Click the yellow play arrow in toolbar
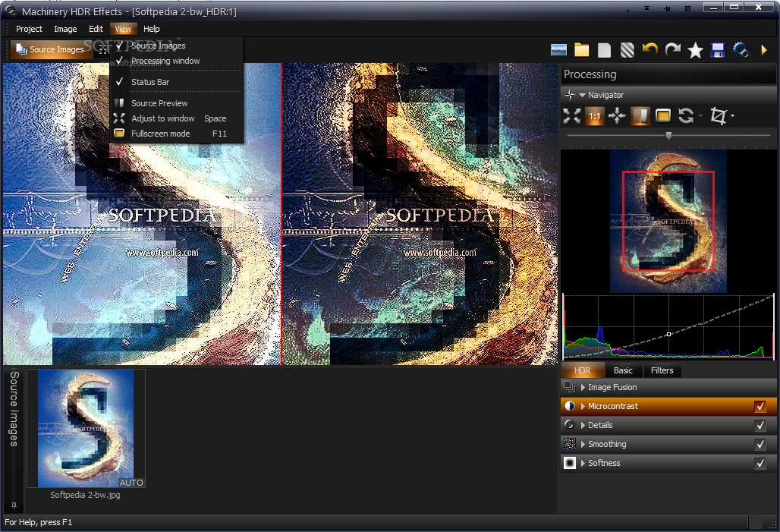 (x=764, y=50)
